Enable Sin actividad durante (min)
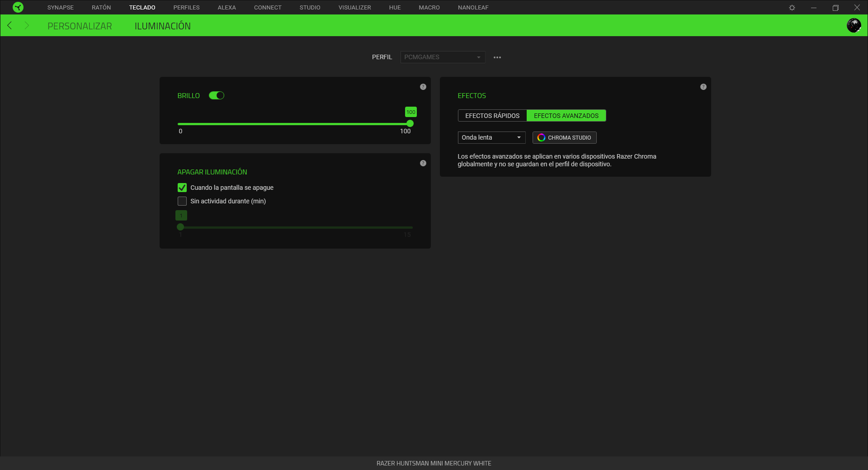 point(182,201)
